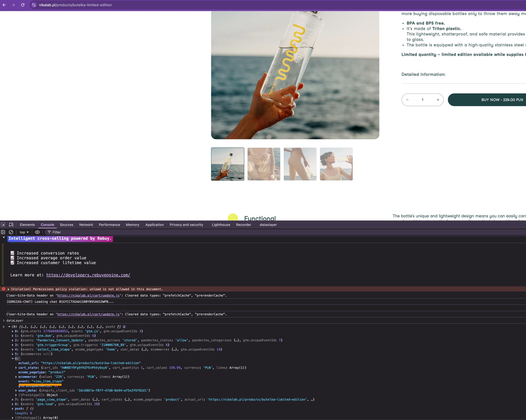Screen dimensions: 526x420
Task: Open the top JavaScript context dropdown
Action: (x=24, y=232)
